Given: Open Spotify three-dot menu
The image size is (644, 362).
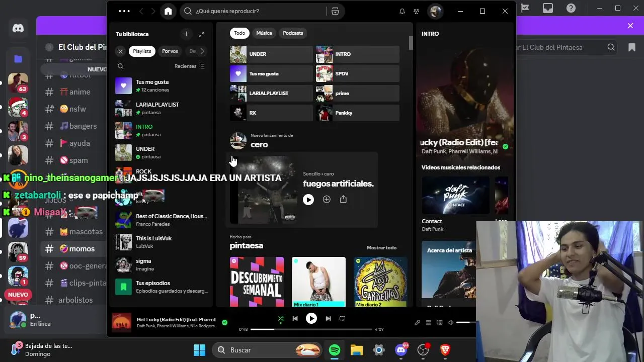Looking at the screenshot, I should coord(124,11).
